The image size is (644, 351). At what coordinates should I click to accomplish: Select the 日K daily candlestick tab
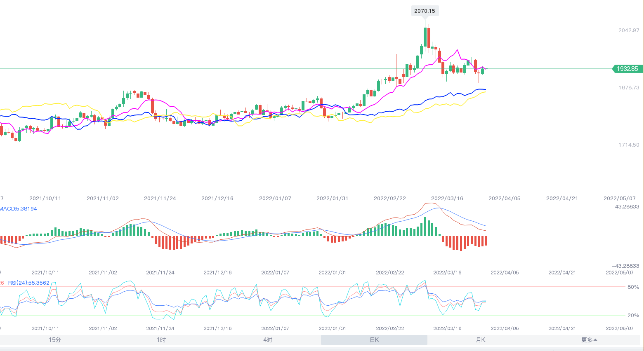coord(374,340)
